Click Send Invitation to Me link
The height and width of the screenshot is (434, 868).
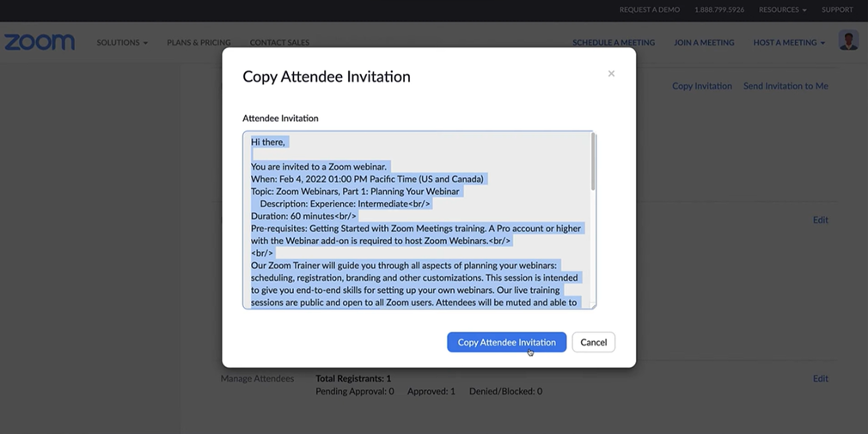coord(785,86)
